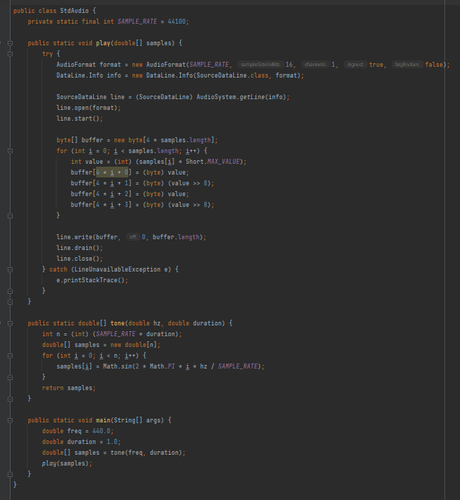Screen dimensions: 460x500
Task: Place cursor on line.drain();
Action: 80,248
